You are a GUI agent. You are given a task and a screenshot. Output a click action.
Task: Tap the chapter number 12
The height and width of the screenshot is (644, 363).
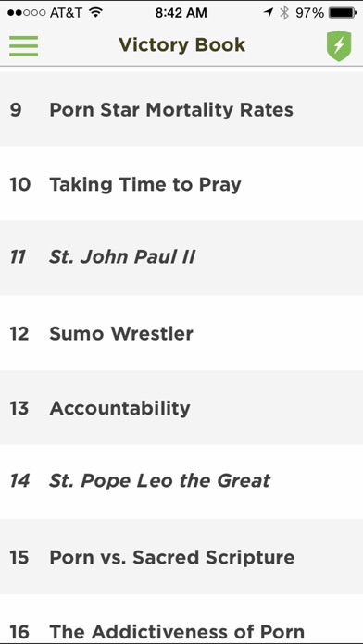click(19, 333)
